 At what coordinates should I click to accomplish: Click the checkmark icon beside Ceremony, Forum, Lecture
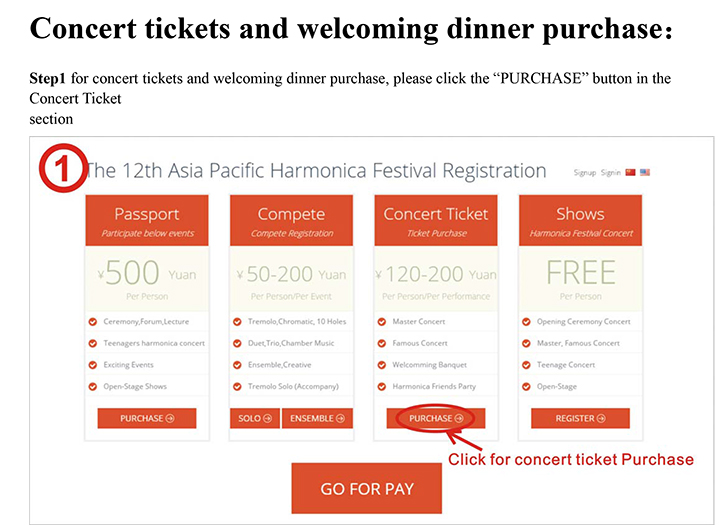(93, 321)
